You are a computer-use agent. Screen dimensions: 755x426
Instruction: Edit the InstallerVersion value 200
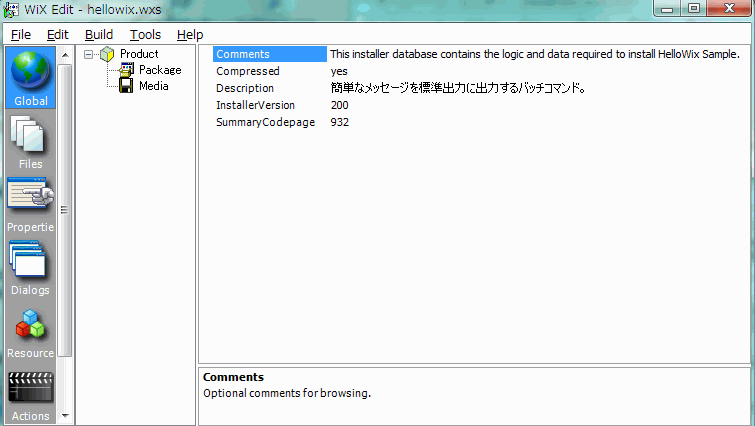tap(339, 105)
